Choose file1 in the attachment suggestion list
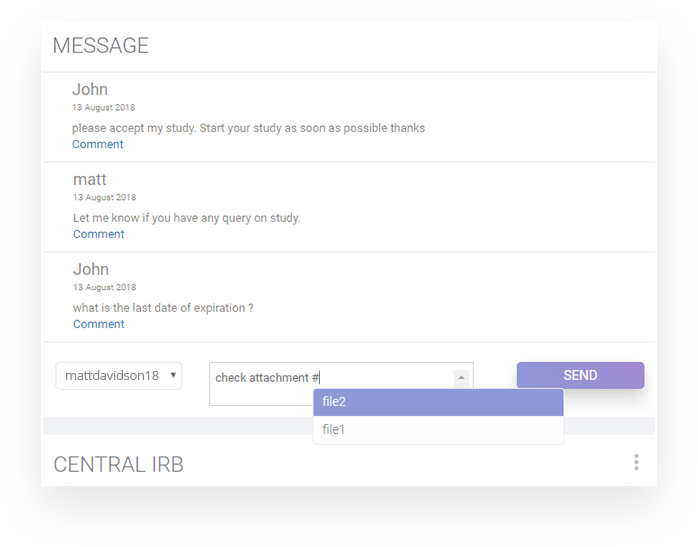This screenshot has width=698, height=547. (x=438, y=430)
